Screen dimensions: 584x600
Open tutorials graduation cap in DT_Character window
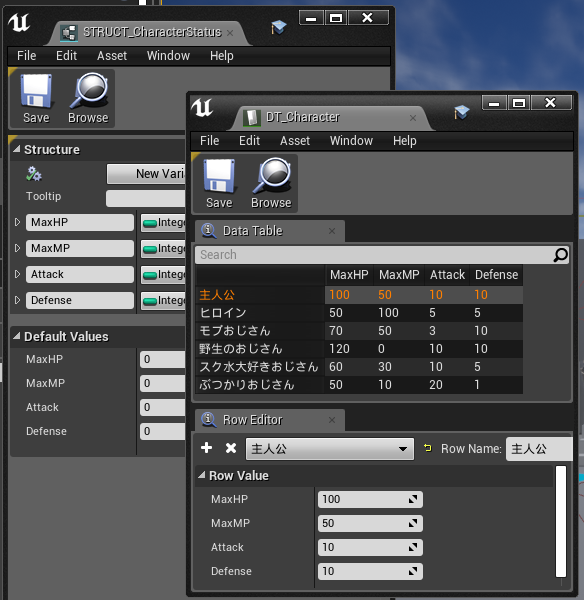pos(462,112)
